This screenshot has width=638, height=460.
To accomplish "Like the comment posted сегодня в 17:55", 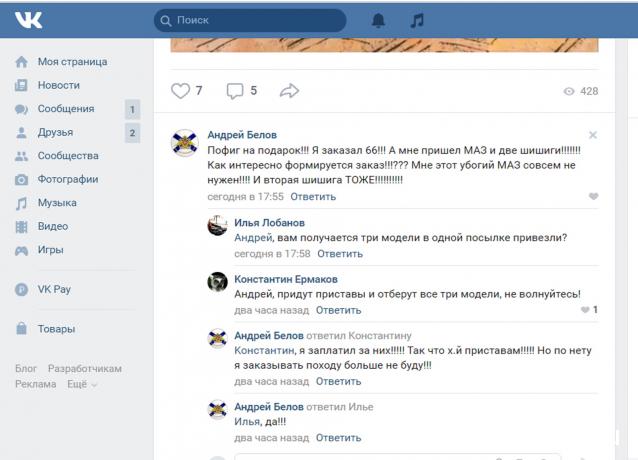I will 593,196.
